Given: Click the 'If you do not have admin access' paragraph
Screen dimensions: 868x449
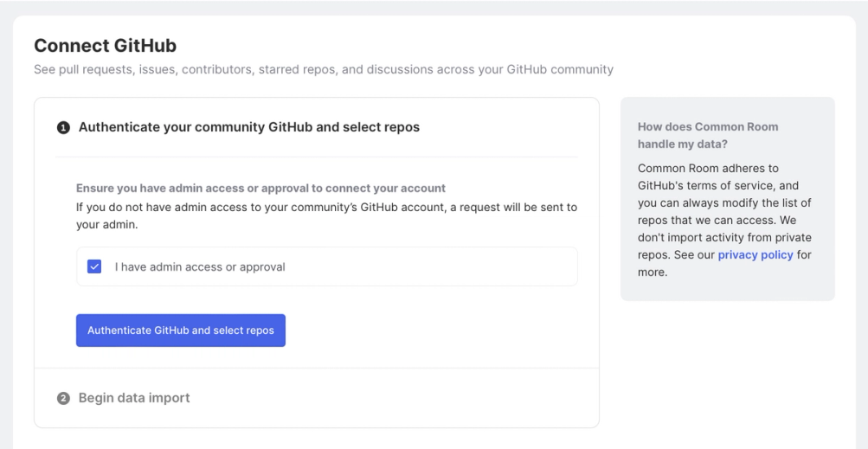Looking at the screenshot, I should [326, 216].
